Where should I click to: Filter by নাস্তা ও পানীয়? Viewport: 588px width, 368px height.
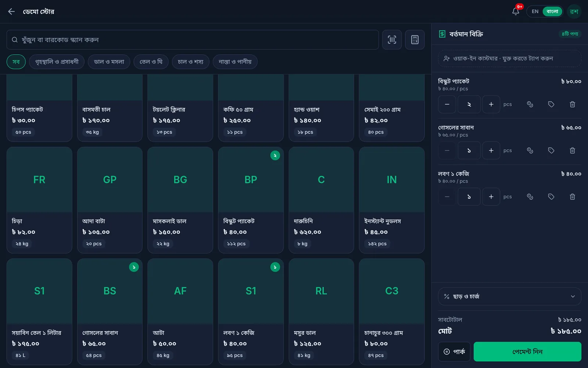[x=235, y=62]
